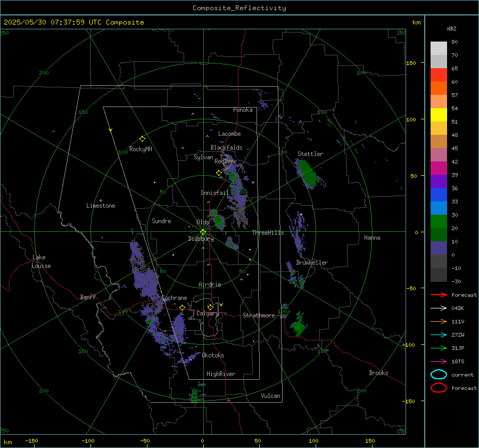Pick brown swatch between 48 and 45
Viewport: 479px width, 448px height.
[439, 142]
